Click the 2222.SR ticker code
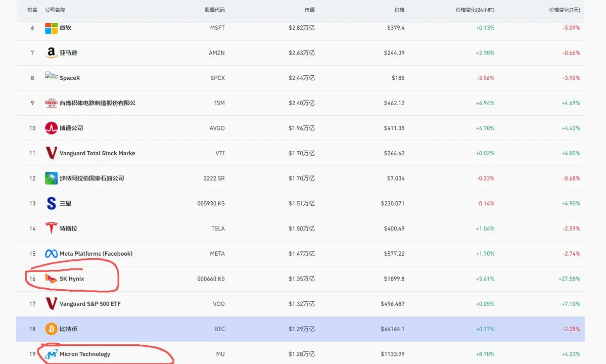 [214, 178]
